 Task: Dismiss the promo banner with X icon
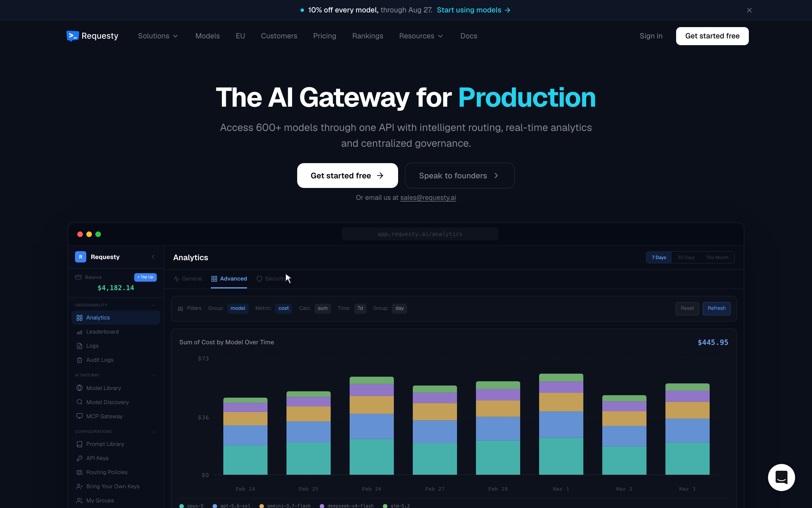(749, 10)
